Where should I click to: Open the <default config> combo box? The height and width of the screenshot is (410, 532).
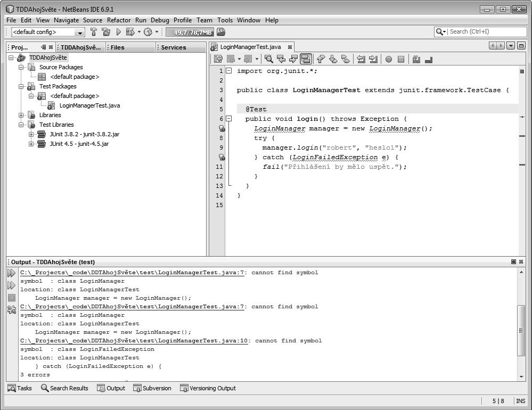48,32
